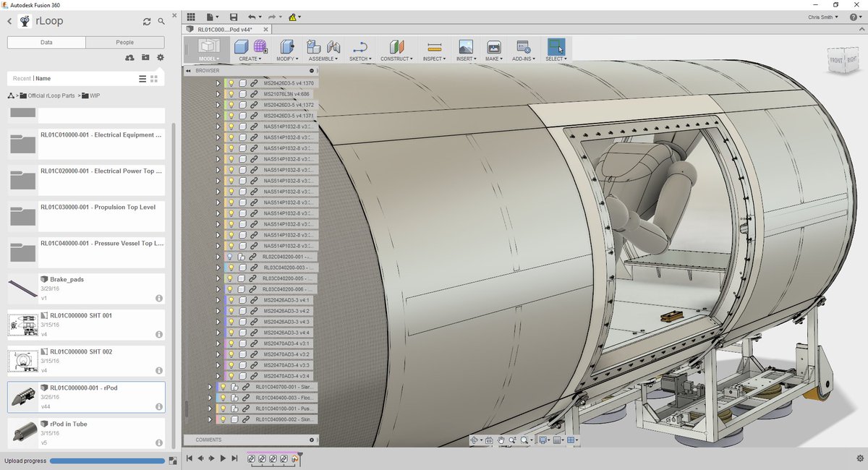
Task: Close the RL01C000...Pod v44 document tab
Action: pos(264,30)
